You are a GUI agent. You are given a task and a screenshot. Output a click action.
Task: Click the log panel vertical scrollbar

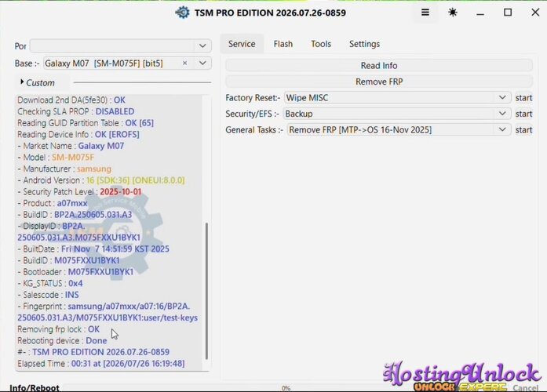click(206, 291)
